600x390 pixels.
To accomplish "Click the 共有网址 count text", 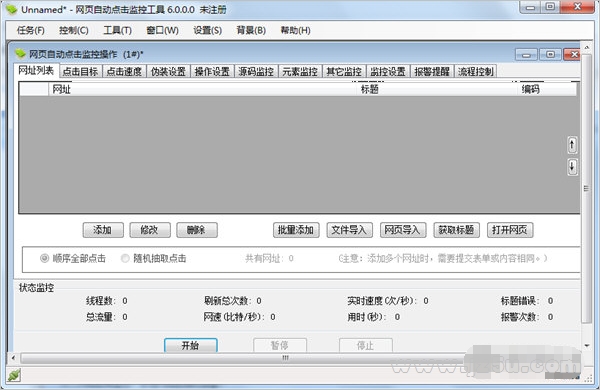I will tap(269, 258).
